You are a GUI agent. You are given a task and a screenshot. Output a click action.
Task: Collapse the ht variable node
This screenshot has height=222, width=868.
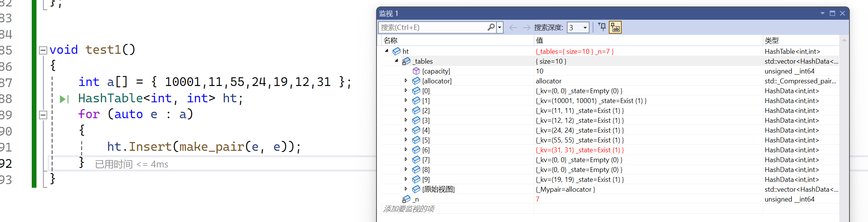tap(387, 51)
